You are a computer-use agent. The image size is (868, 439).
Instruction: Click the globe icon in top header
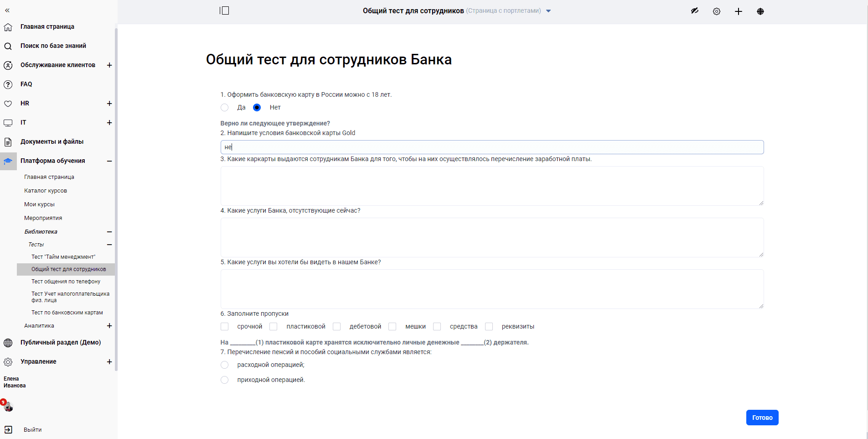click(x=760, y=11)
